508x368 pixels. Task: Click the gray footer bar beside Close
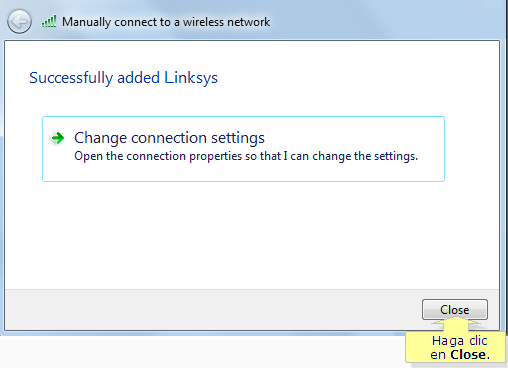pyautogui.click(x=213, y=310)
